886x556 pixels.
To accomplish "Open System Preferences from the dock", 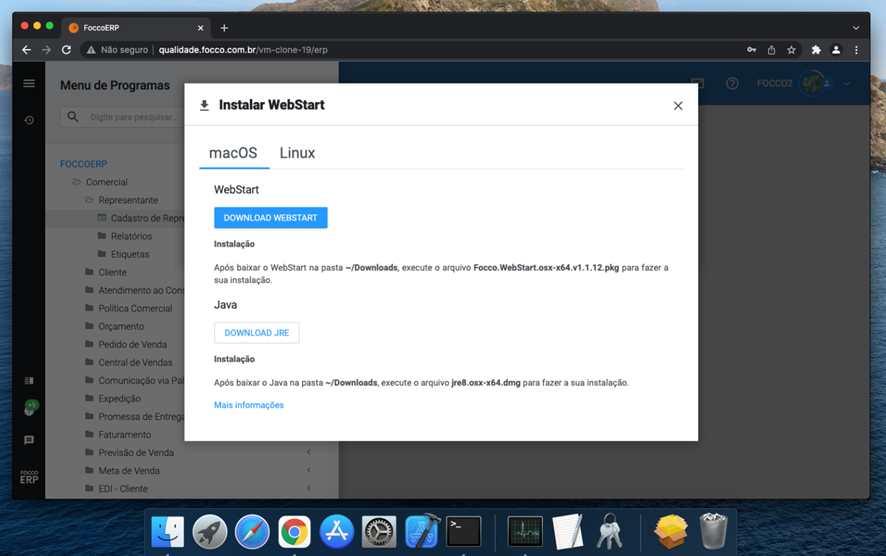I will (379, 532).
